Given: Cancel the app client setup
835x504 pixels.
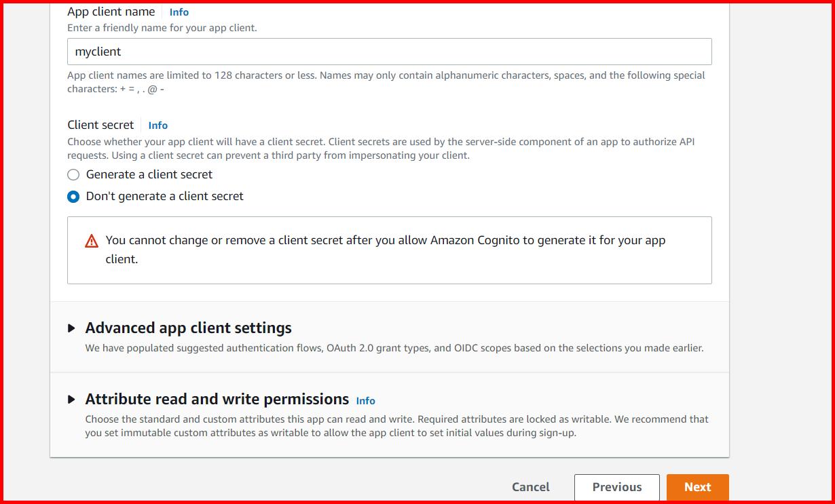Looking at the screenshot, I should click(x=531, y=487).
